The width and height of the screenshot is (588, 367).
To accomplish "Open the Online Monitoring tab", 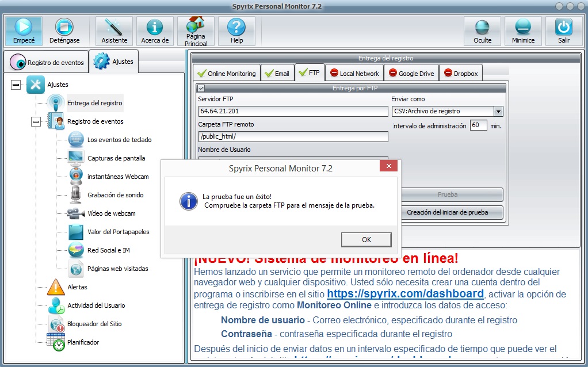I will coord(227,74).
